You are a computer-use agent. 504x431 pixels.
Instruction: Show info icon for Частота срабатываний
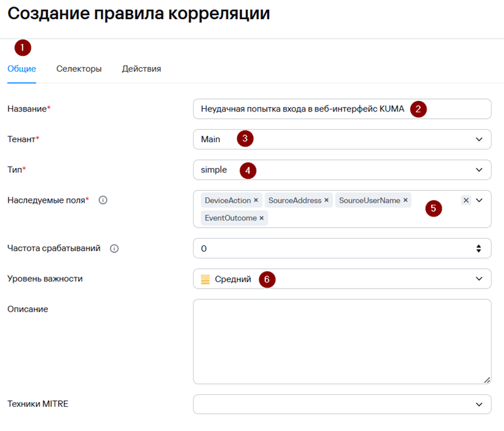(x=114, y=249)
